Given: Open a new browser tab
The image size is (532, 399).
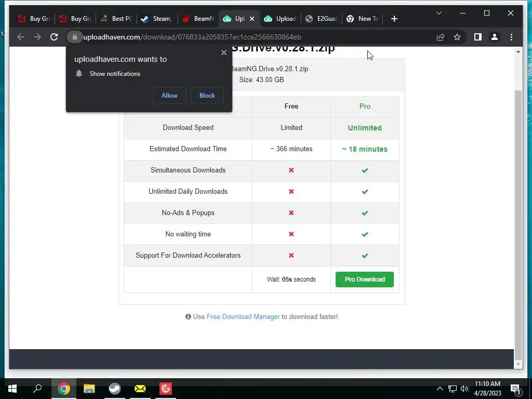Looking at the screenshot, I should pos(394,19).
